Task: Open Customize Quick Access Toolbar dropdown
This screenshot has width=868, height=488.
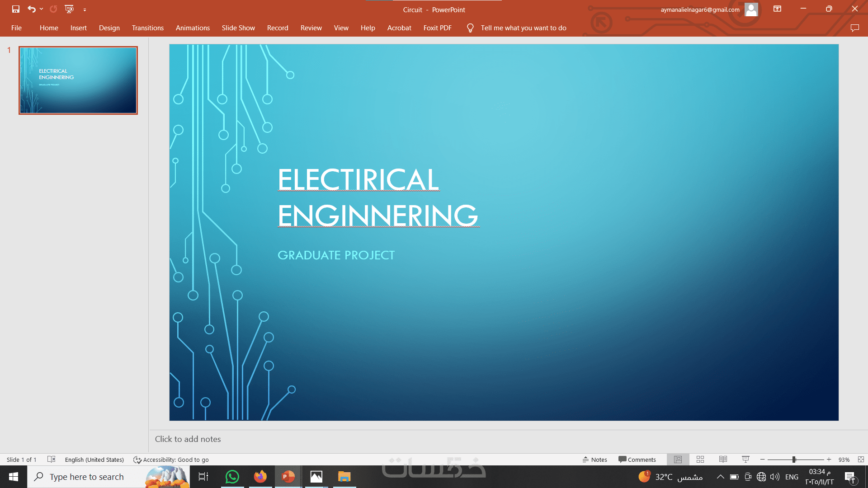Action: pyautogui.click(x=85, y=9)
